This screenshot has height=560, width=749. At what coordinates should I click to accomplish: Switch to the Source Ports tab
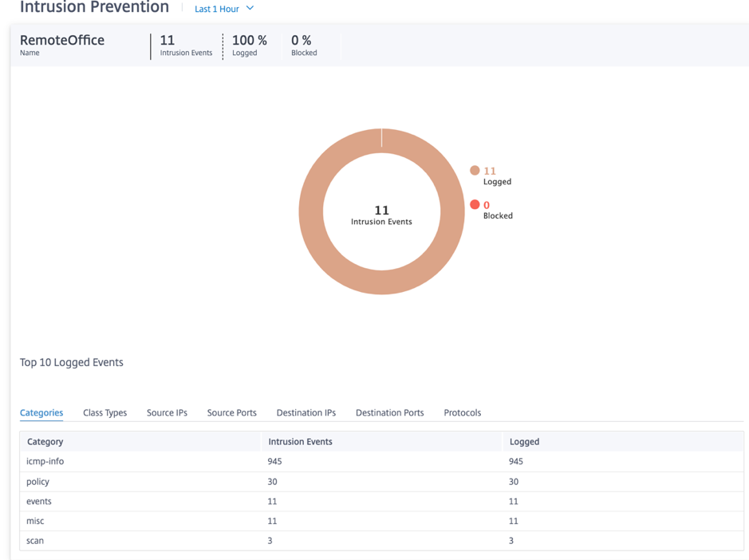pos(231,412)
